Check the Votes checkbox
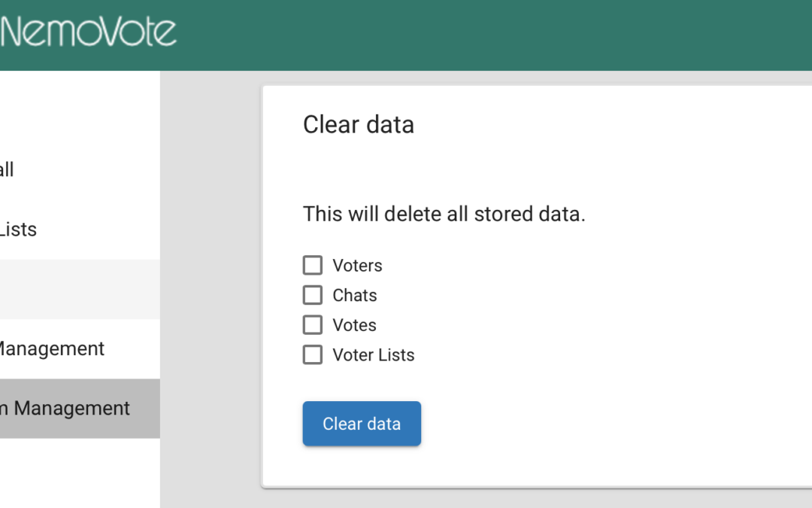 (313, 325)
